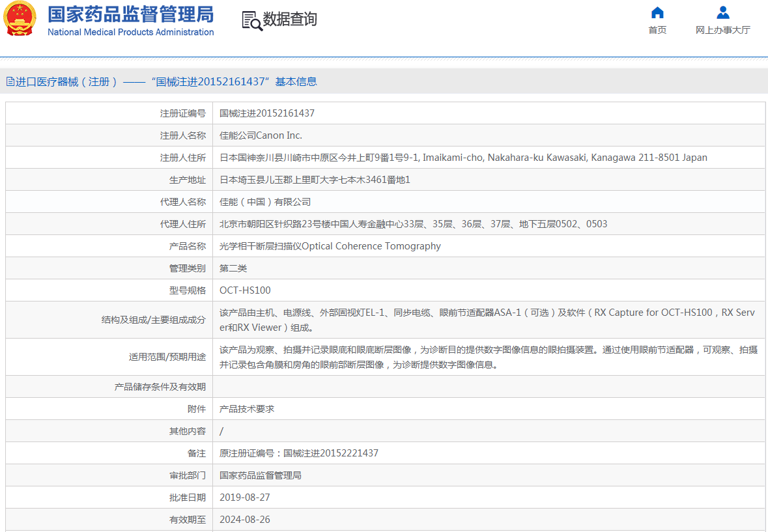Click the 附件 label
The width and height of the screenshot is (768, 532).
(197, 409)
